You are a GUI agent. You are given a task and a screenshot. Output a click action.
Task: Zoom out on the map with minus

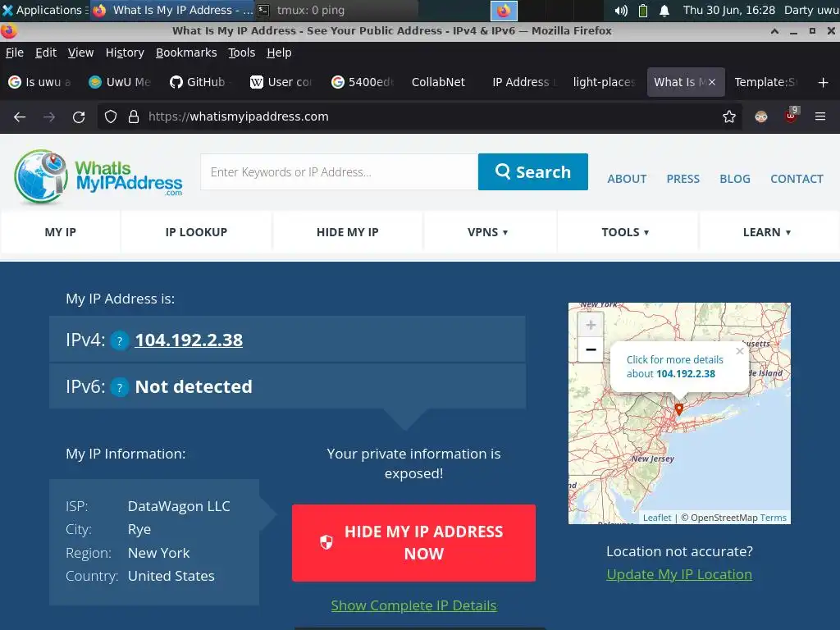[x=591, y=349]
